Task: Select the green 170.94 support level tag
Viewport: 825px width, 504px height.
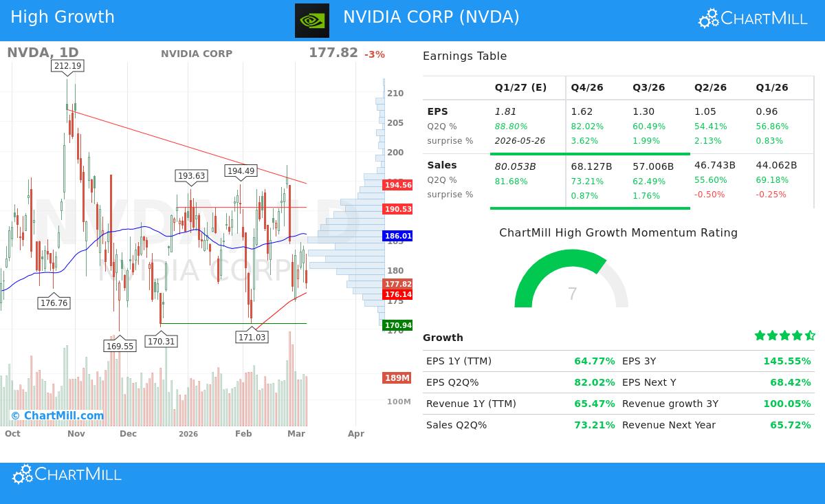Action: tap(397, 325)
